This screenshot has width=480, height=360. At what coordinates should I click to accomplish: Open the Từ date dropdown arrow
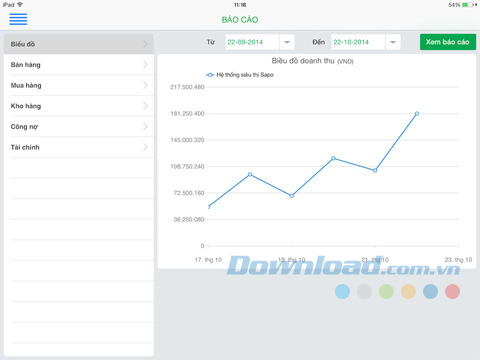pos(287,42)
